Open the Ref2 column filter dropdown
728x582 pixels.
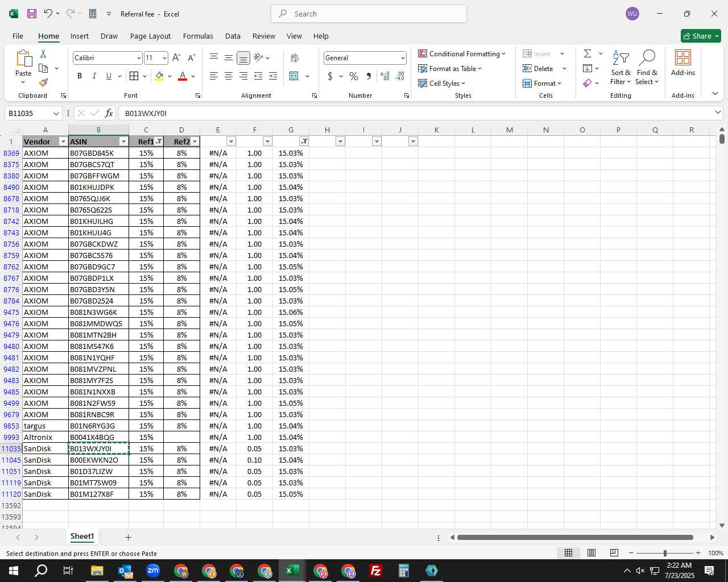click(x=195, y=142)
